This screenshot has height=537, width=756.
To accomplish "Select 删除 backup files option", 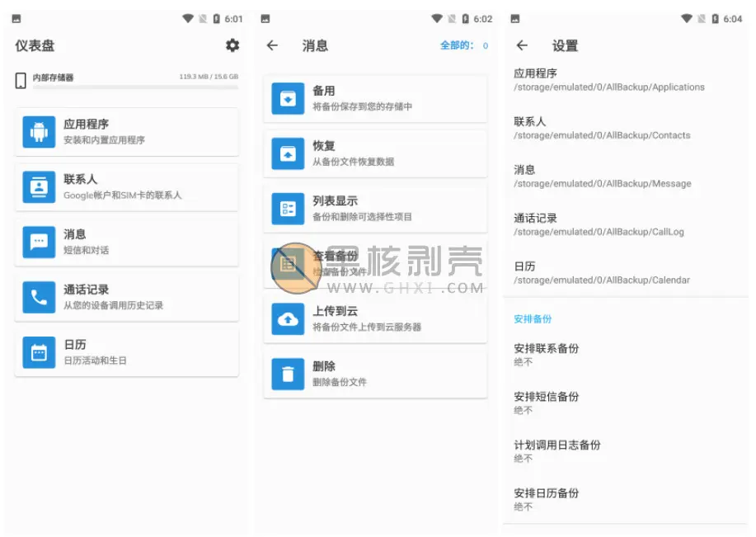I will pyautogui.click(x=376, y=374).
